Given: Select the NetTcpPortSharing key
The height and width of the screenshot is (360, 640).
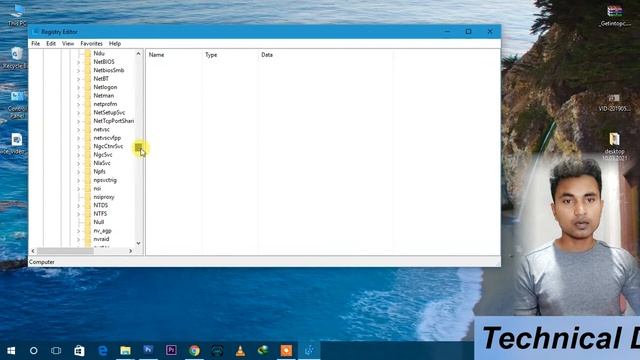Looking at the screenshot, I should [x=113, y=121].
